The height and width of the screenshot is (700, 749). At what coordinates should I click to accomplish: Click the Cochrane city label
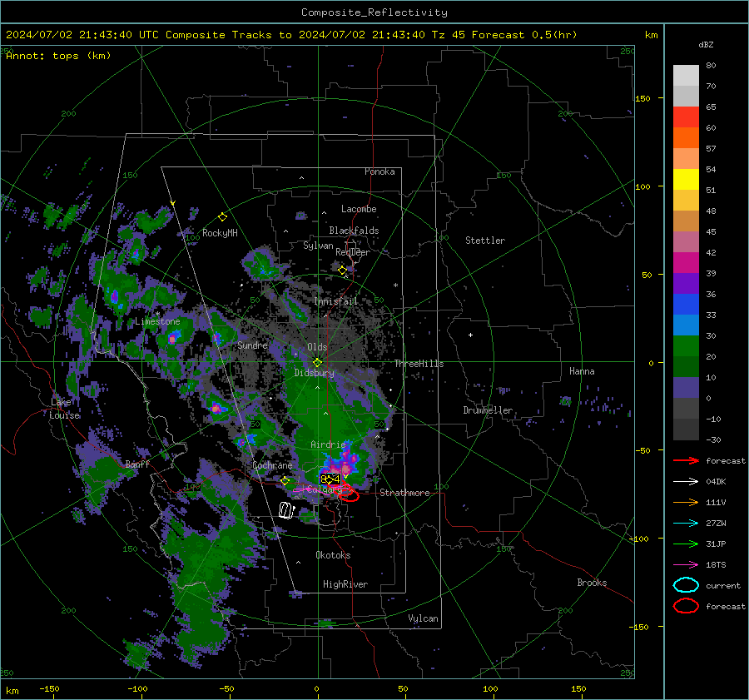coord(272,465)
